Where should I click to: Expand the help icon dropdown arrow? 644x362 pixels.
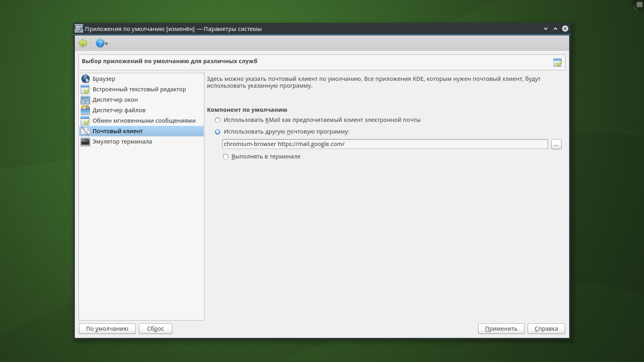[x=107, y=44]
